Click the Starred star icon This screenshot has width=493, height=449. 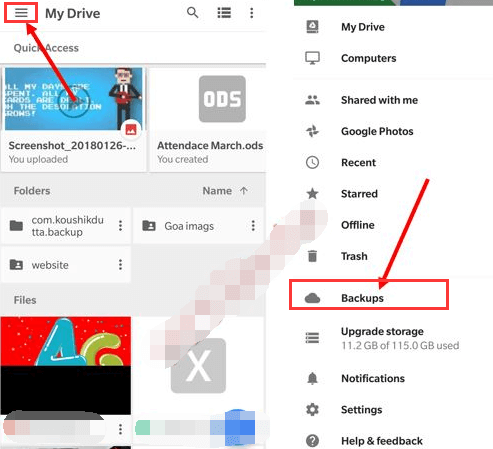(x=312, y=193)
